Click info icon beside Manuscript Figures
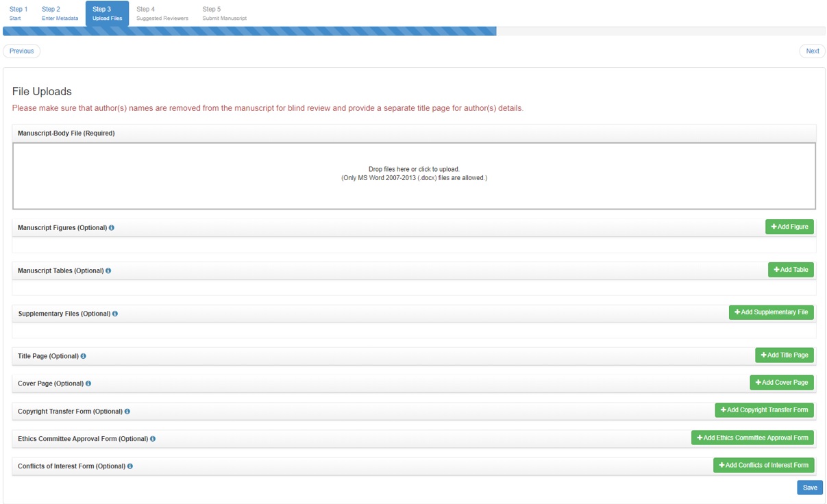 point(112,228)
